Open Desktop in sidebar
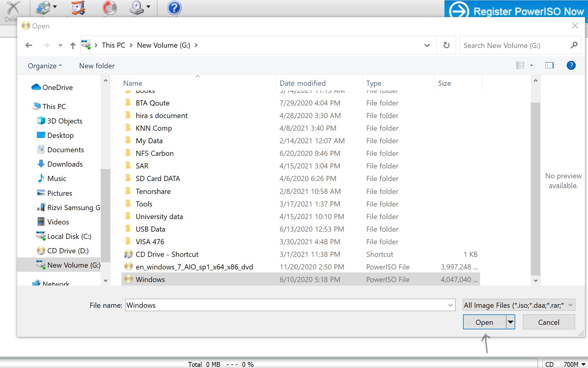The height and width of the screenshot is (368, 588). coord(55,135)
